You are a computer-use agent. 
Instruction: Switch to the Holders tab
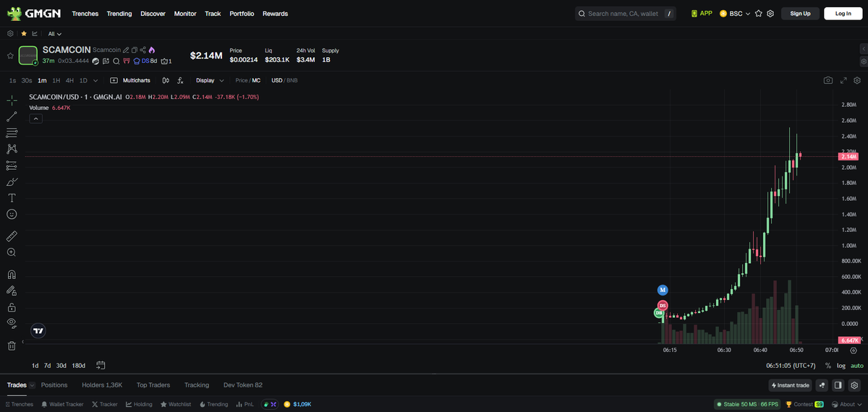(102, 385)
